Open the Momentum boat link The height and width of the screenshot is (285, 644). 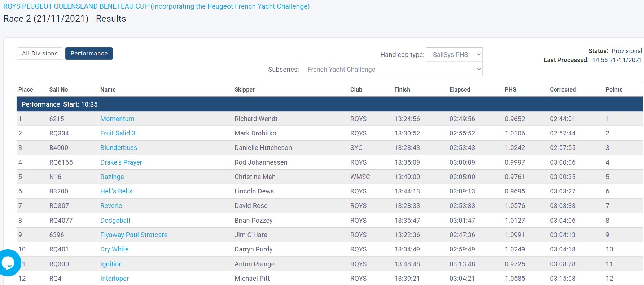click(x=117, y=119)
